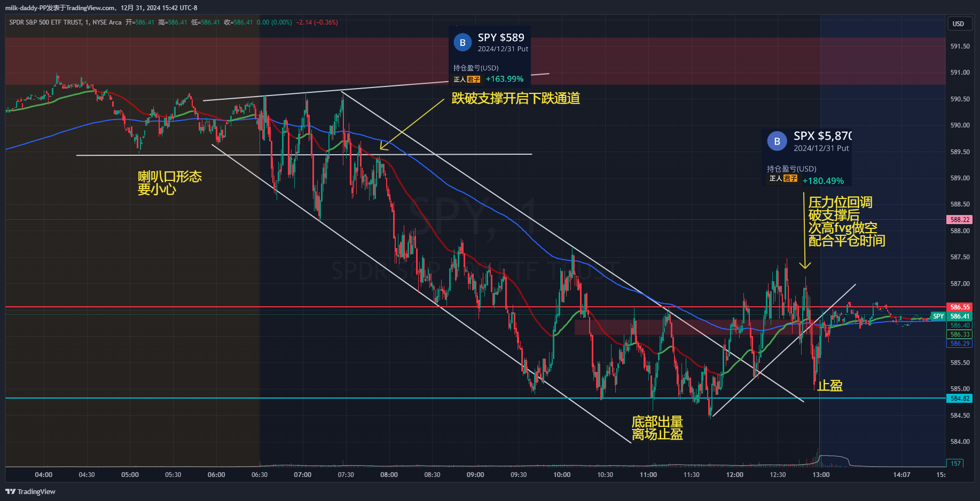The width and height of the screenshot is (980, 501).
Task: Click the SPY symbol tag on the price scale
Action: point(938,316)
